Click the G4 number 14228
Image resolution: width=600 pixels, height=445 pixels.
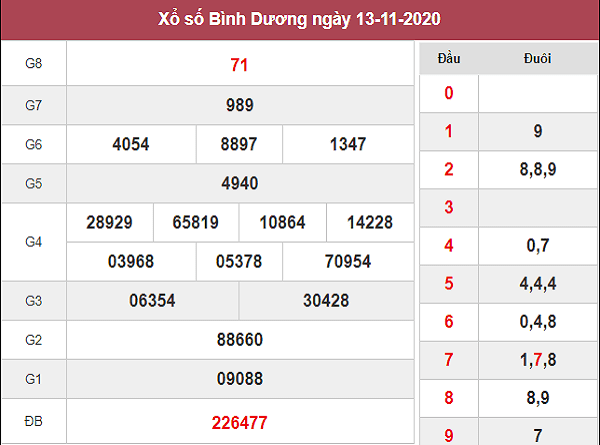(x=370, y=222)
